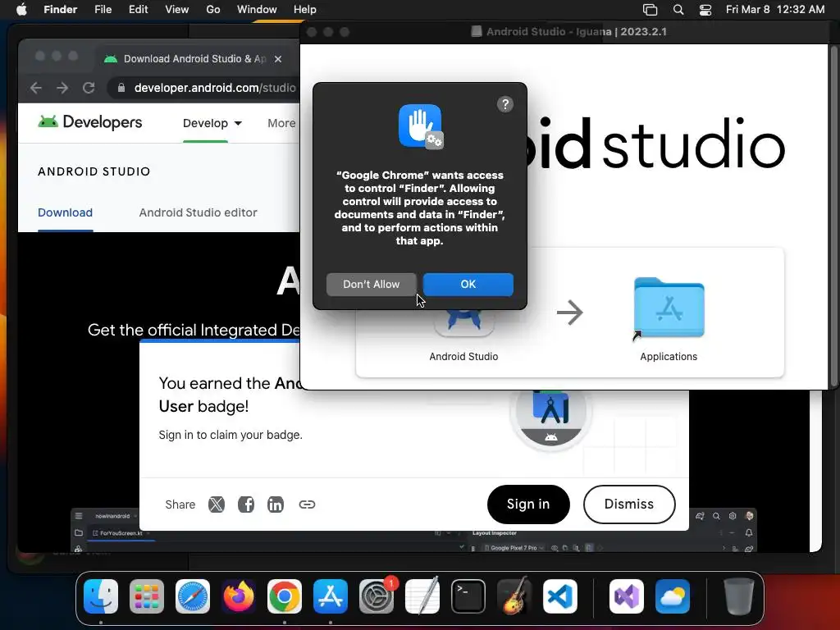
Task: Click the Android Studio app icon in installer
Action: tap(464, 323)
